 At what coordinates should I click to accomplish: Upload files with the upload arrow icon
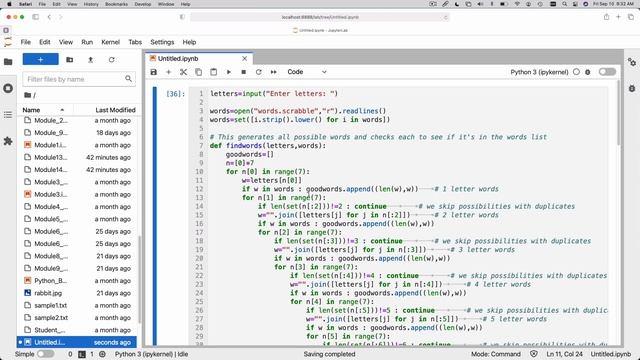coord(91,60)
